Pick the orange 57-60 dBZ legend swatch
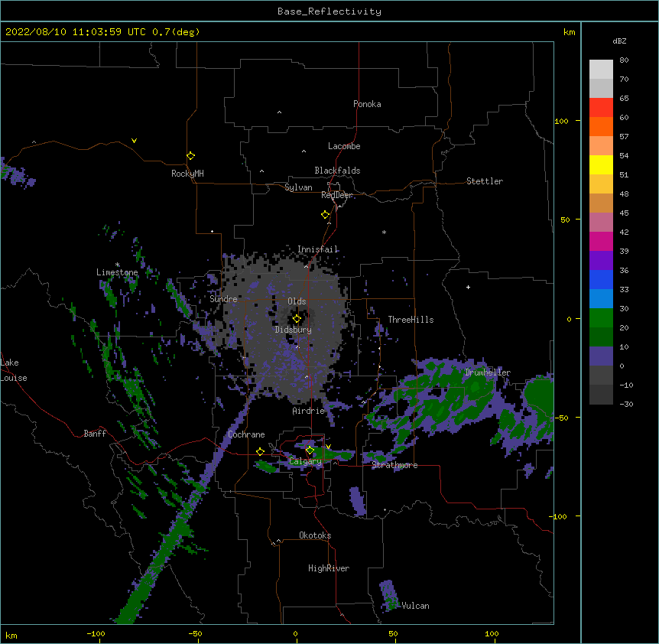This screenshot has height=644, width=659. pyautogui.click(x=601, y=126)
